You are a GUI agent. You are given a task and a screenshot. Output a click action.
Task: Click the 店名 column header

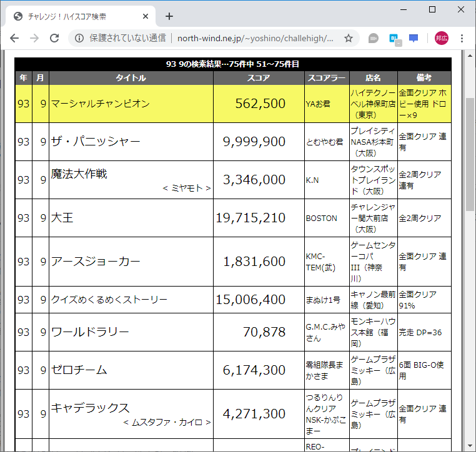coord(373,78)
